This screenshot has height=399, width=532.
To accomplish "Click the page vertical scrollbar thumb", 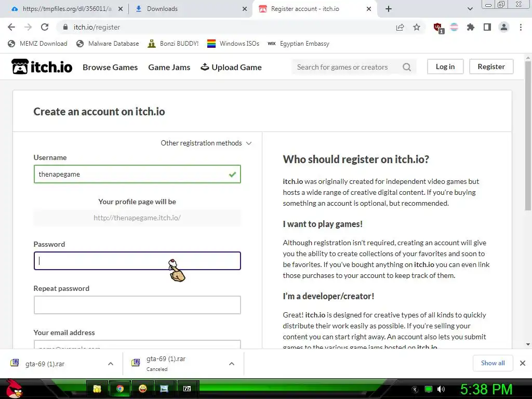I will 528,136.
